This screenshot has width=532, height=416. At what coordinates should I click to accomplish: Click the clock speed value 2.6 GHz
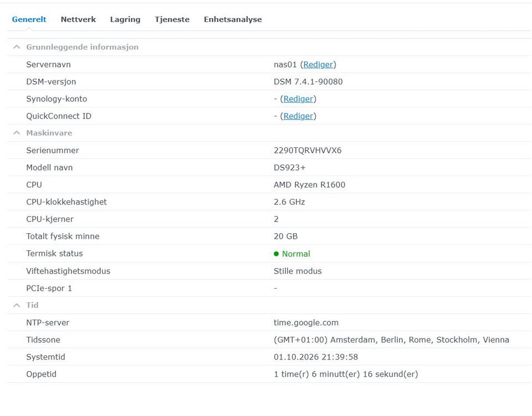(x=289, y=202)
